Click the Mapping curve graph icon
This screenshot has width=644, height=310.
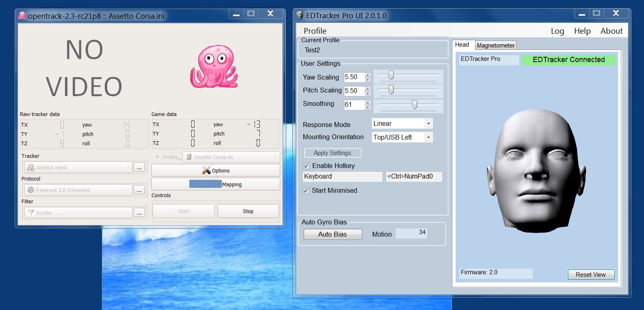[x=205, y=184]
